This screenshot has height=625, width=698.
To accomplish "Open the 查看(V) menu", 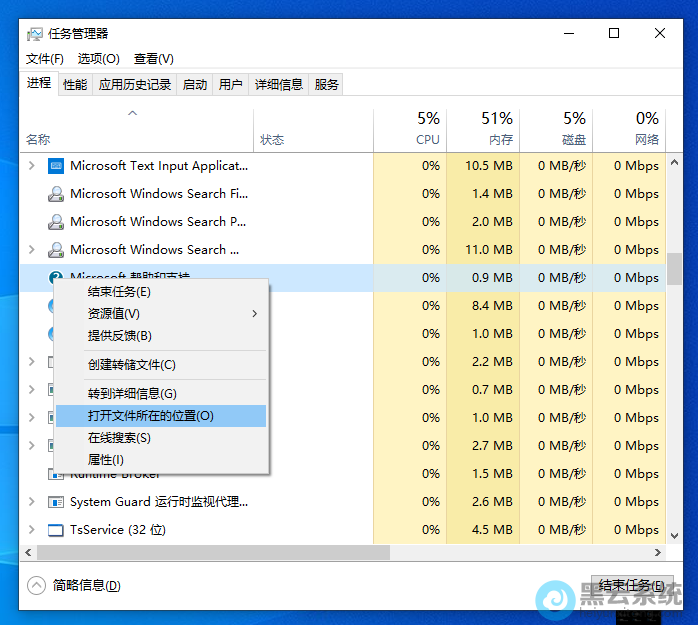I will 154,59.
